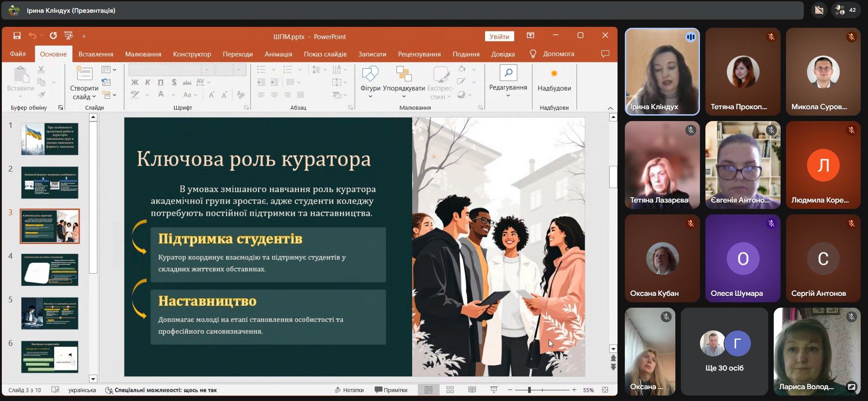868x401 pixels.
Task: Fit slide to current window icon
Action: click(605, 390)
